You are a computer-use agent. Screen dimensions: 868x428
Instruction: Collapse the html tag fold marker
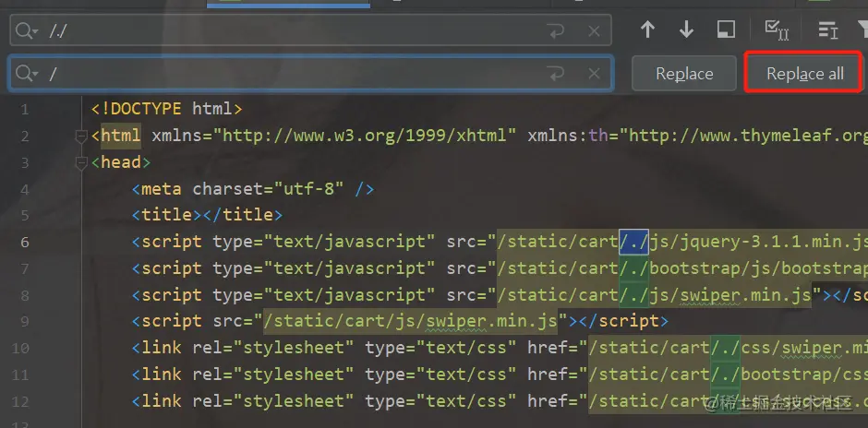[x=81, y=136]
